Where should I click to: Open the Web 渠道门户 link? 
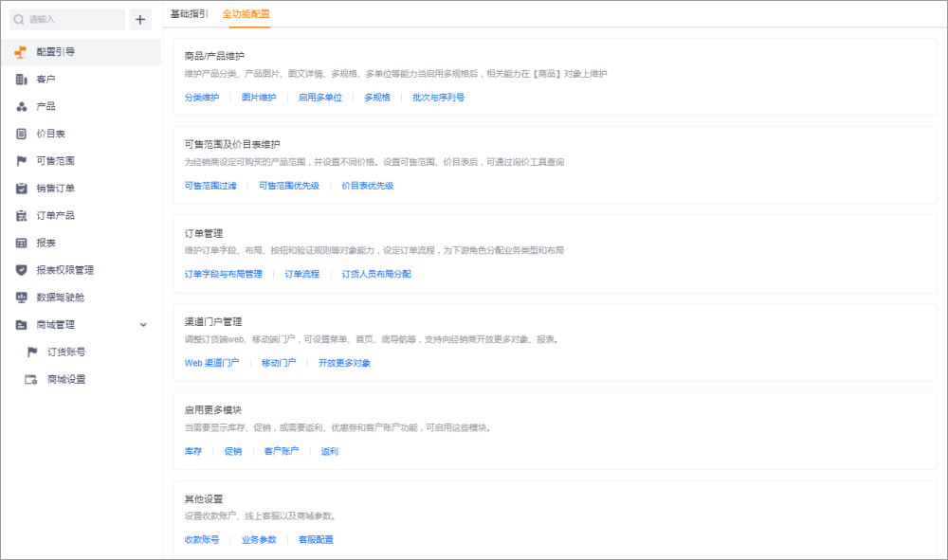(211, 363)
